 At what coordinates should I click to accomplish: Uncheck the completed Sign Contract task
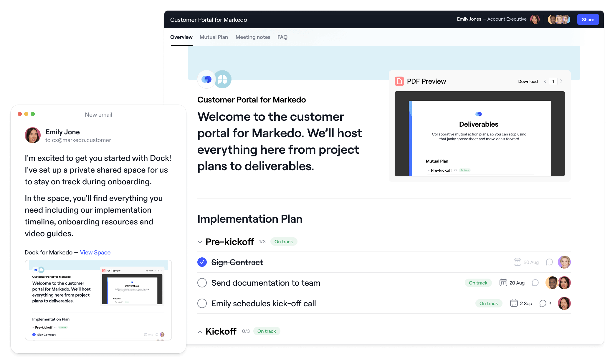(202, 262)
